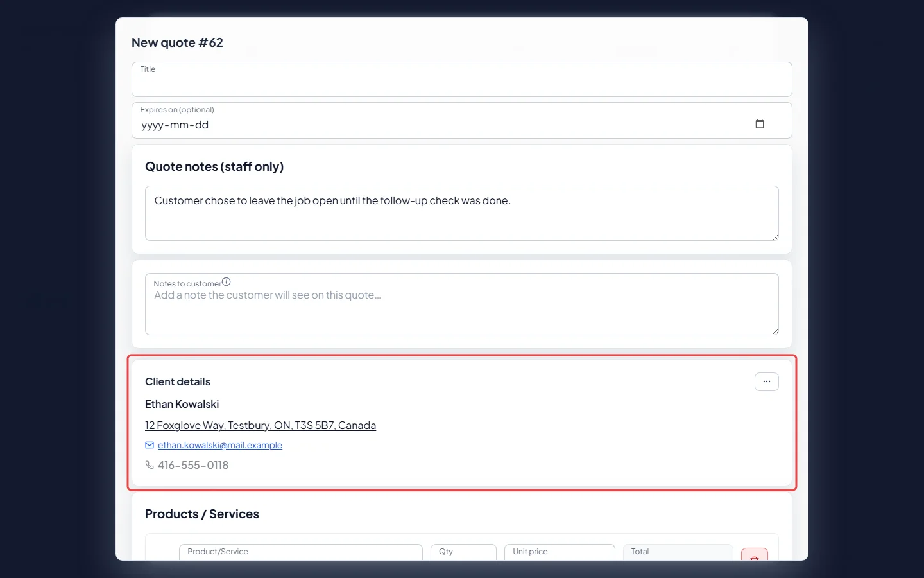Screen dimensions: 924x578
Task: Click the phone icon beside 416-555-0118
Action: pyautogui.click(x=150, y=465)
